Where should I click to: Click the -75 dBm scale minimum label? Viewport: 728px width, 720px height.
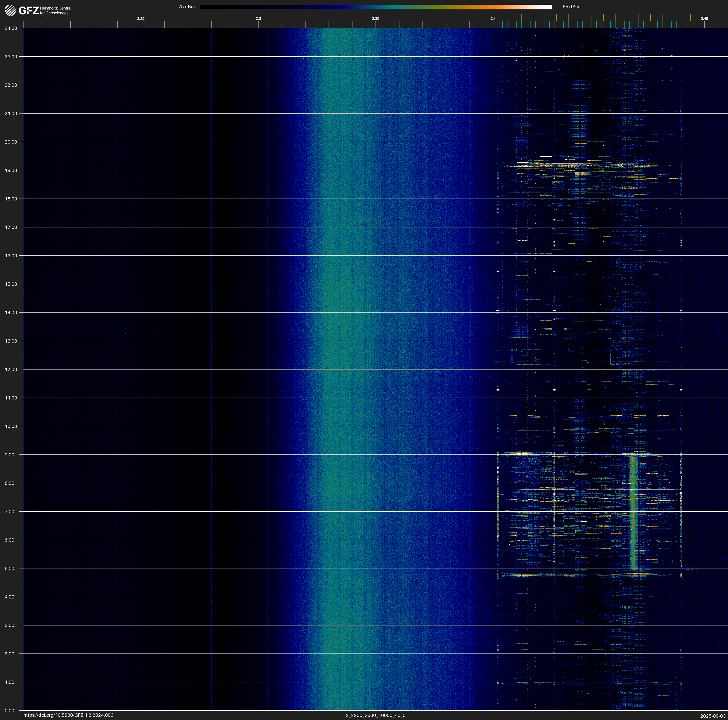click(x=186, y=7)
